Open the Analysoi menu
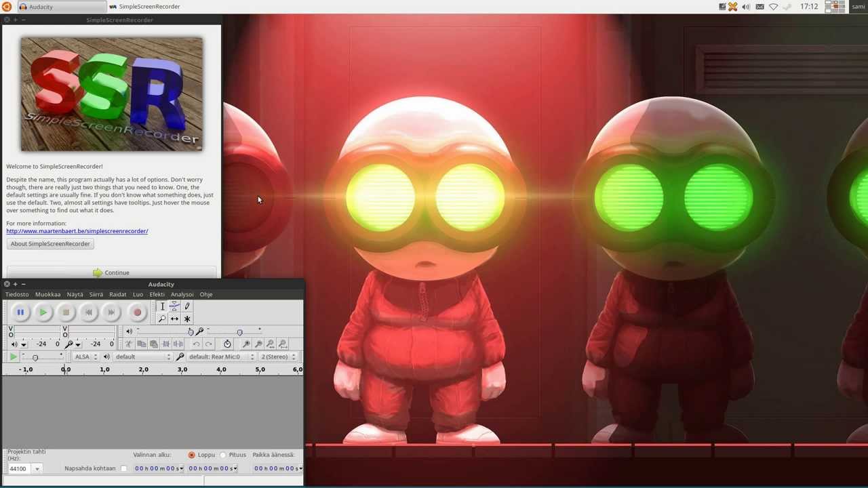The height and width of the screenshot is (488, 868). 182,294
